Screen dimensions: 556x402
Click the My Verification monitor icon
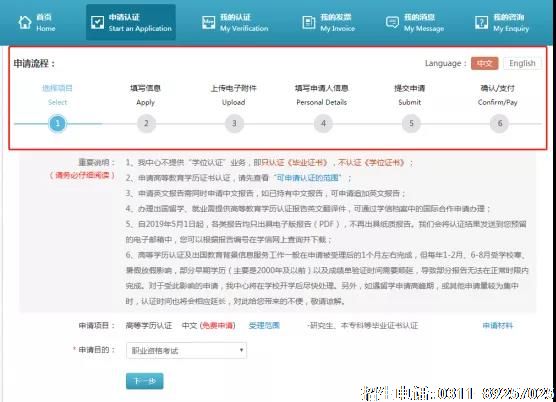[x=208, y=22]
